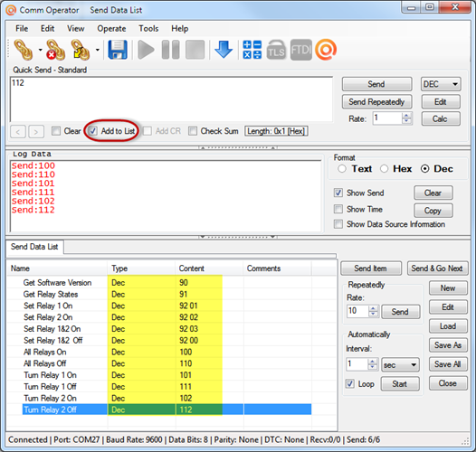
Task: Open the DEC format dropdown
Action: [441, 84]
